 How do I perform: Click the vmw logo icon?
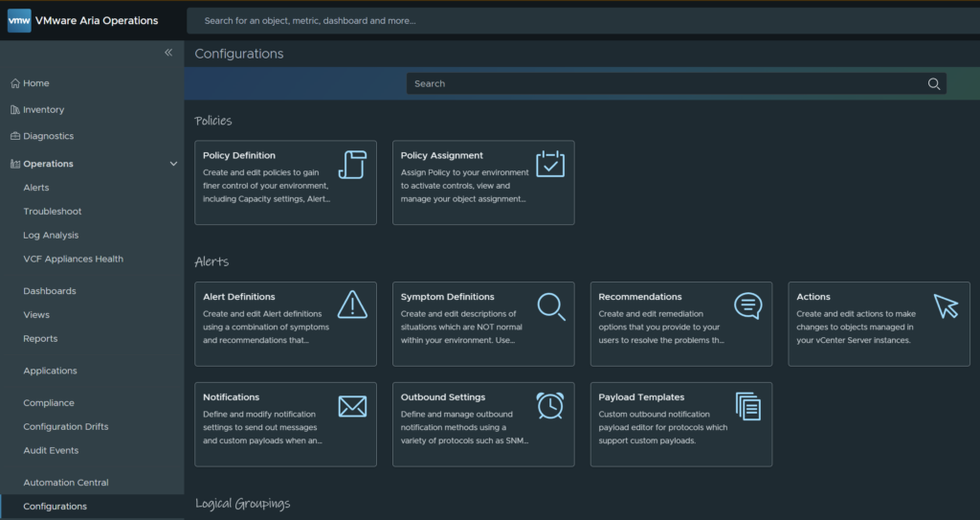point(19,21)
